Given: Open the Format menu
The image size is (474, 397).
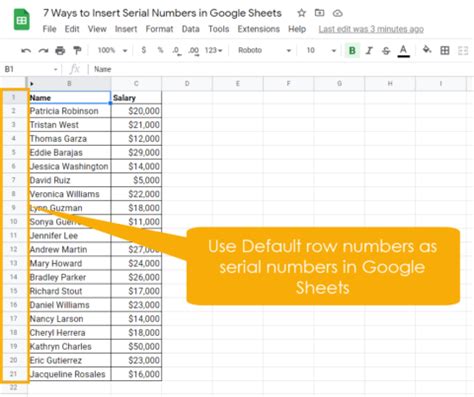Looking at the screenshot, I should pyautogui.click(x=159, y=29).
